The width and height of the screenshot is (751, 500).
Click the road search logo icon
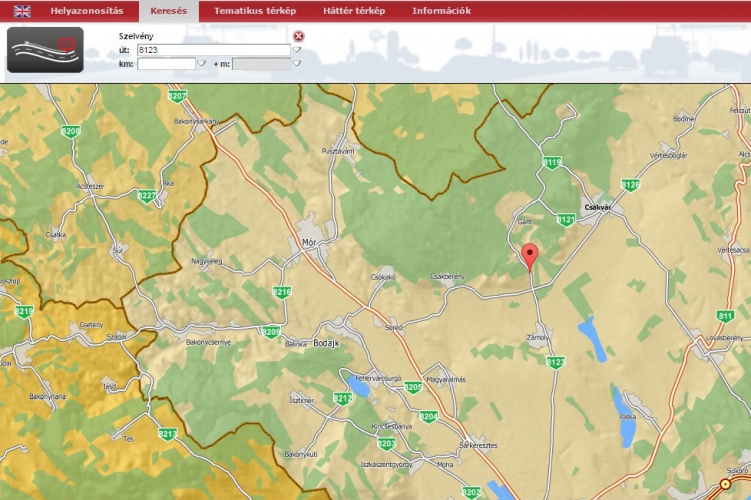point(45,50)
